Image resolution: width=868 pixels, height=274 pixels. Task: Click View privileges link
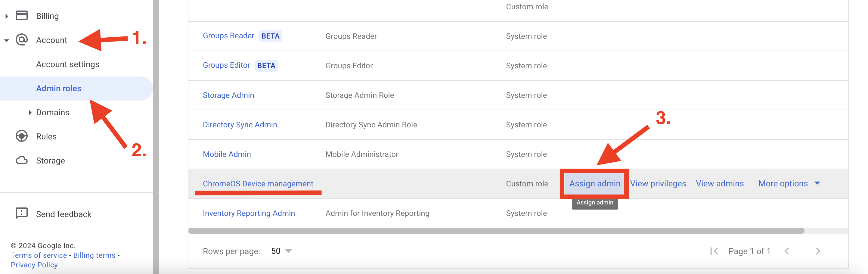(658, 183)
